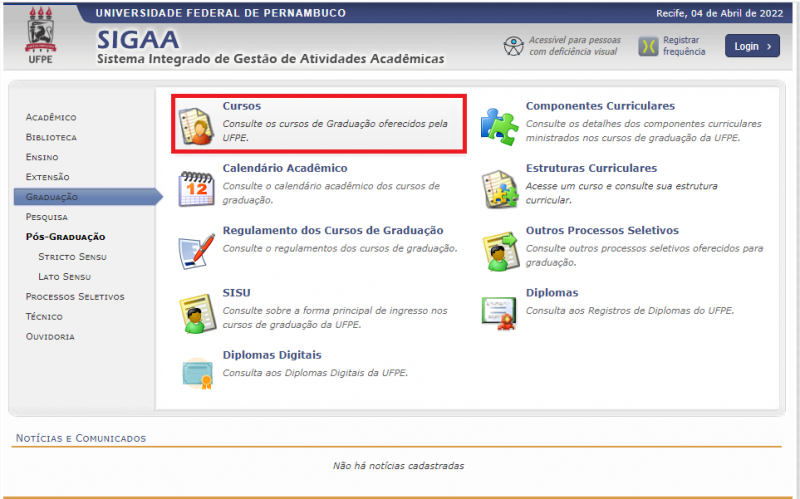
Task: Click the Login button
Action: tap(752, 46)
